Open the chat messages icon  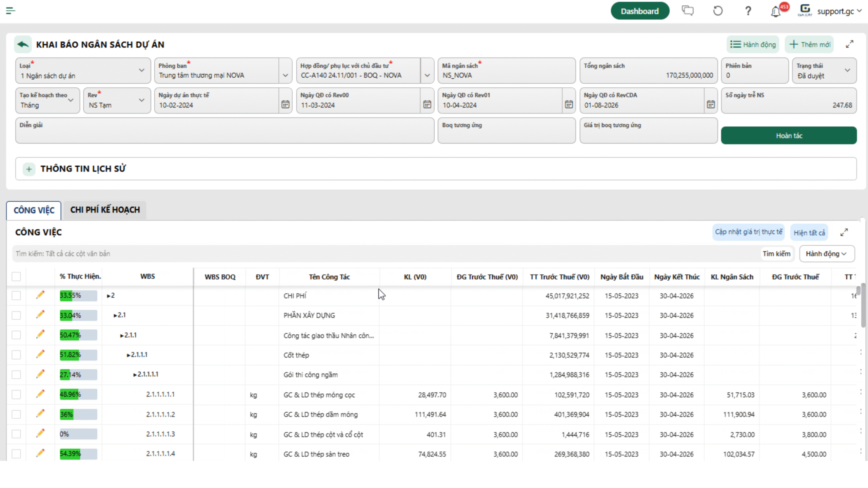(688, 11)
